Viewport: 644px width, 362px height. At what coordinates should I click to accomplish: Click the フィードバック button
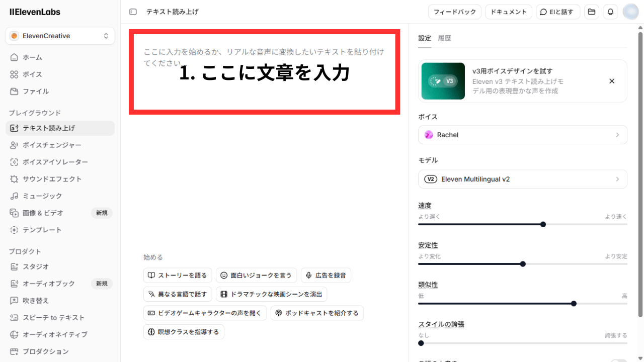tap(454, 12)
